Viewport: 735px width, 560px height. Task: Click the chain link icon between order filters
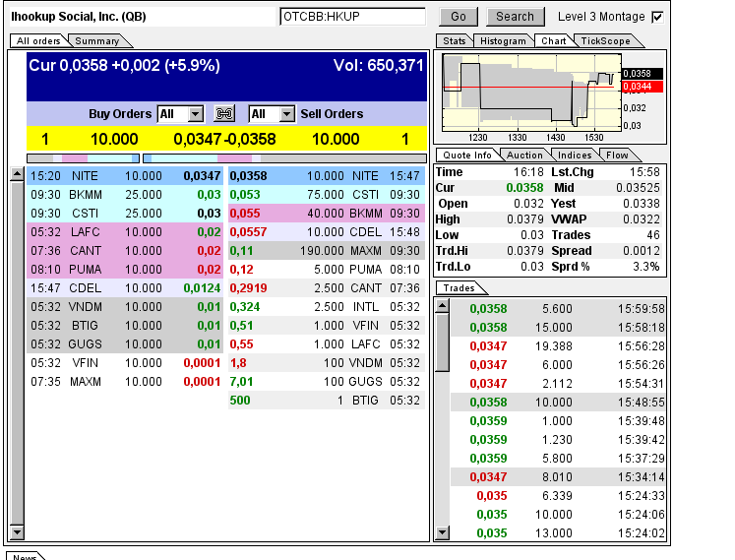(x=225, y=114)
